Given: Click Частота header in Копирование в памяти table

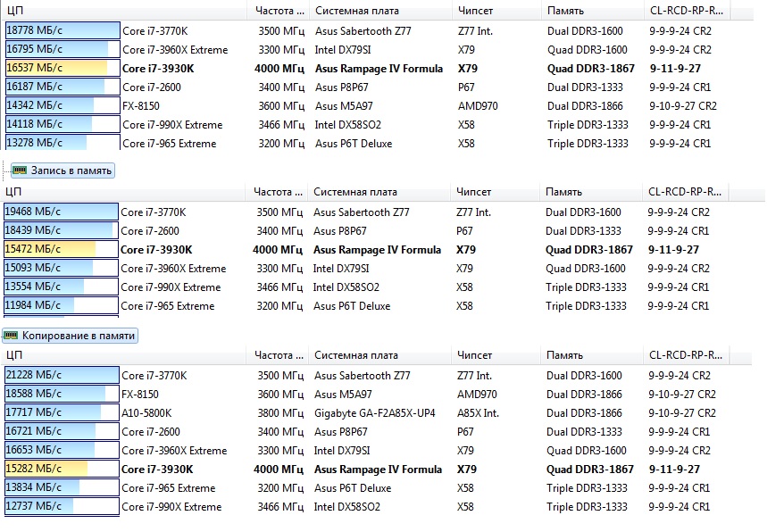Looking at the screenshot, I should pos(278,355).
